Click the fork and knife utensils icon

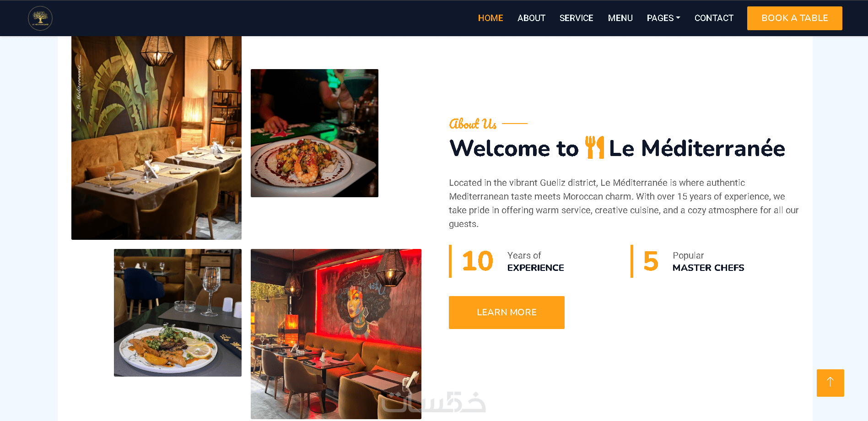(x=594, y=147)
